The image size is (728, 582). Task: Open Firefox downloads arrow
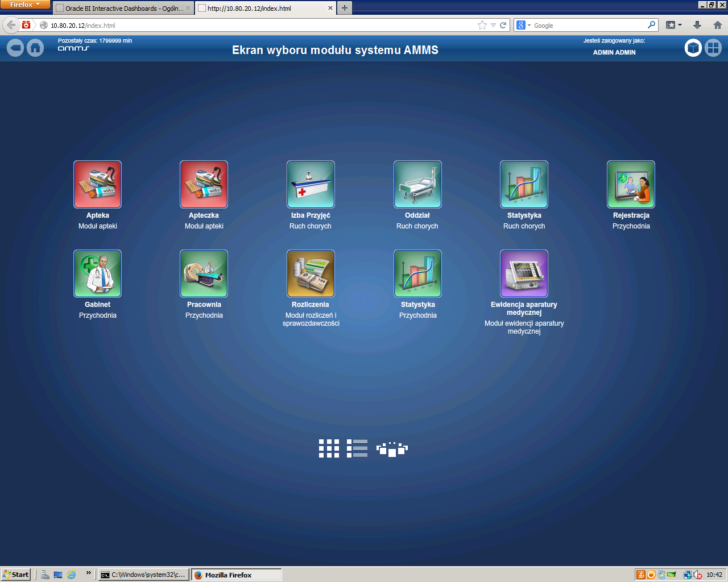(697, 25)
